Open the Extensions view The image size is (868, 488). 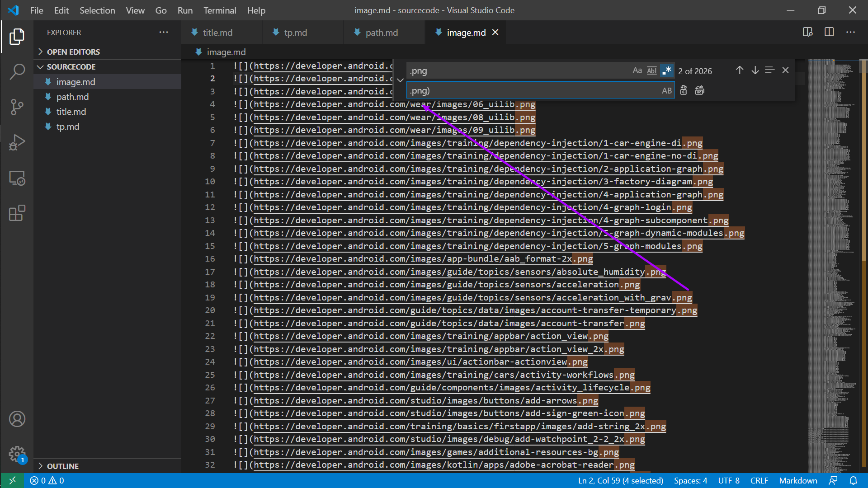[x=17, y=213]
